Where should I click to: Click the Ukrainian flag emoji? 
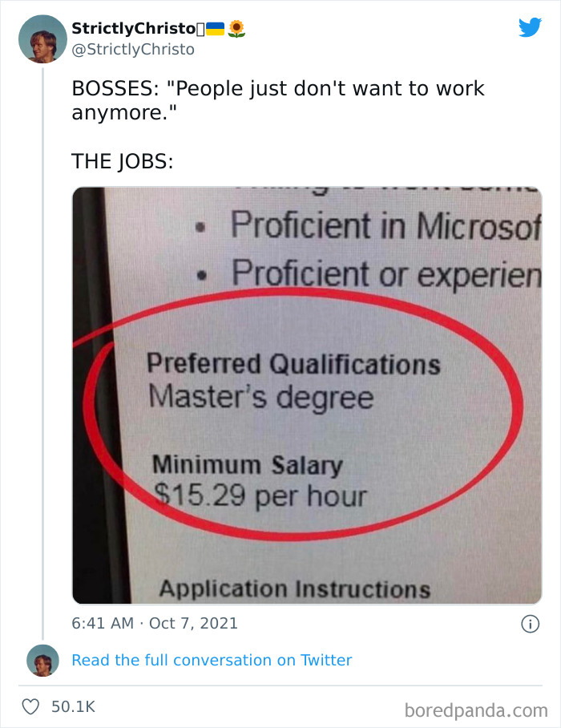pos(215,29)
